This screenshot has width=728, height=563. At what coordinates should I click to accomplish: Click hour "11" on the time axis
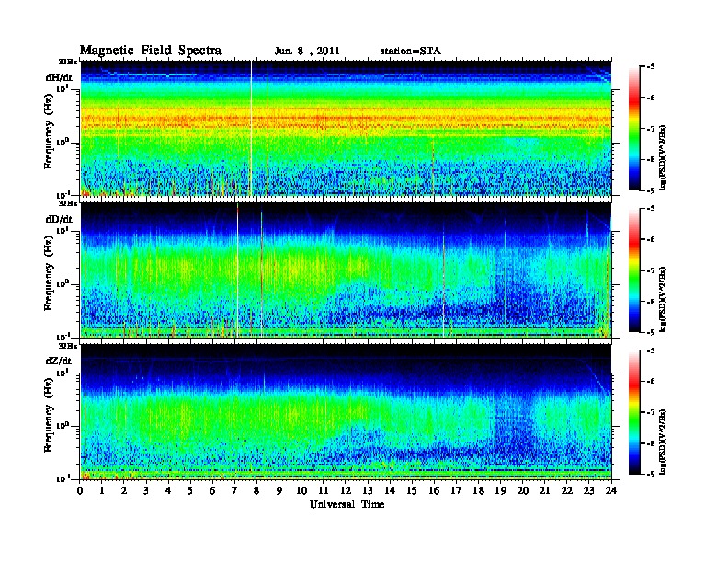tap(324, 491)
